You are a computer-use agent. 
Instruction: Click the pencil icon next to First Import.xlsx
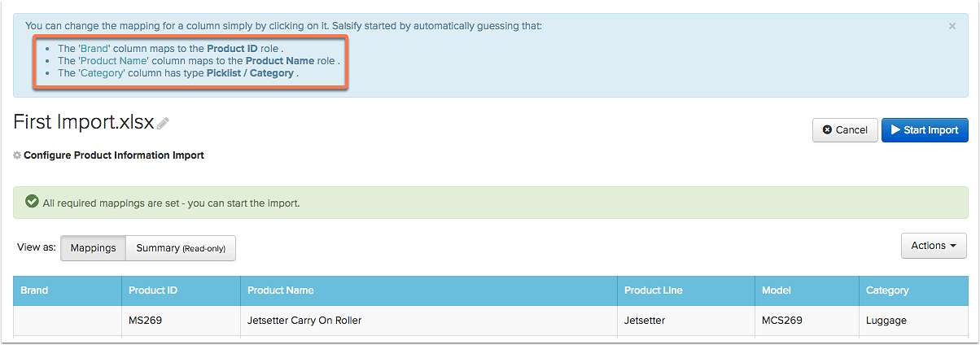pos(163,124)
